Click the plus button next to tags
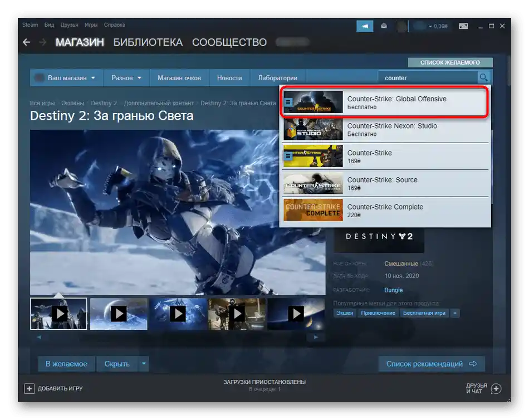The height and width of the screenshot is (420, 529). click(455, 313)
